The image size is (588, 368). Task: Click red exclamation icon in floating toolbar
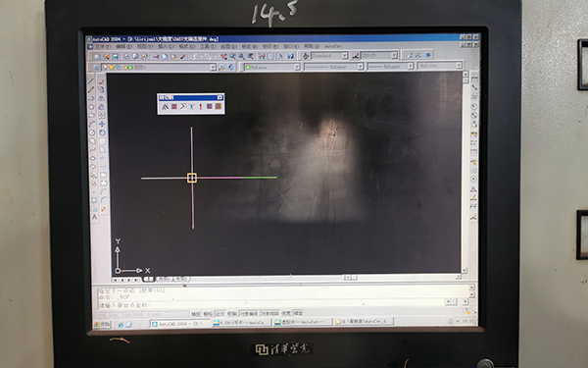200,107
